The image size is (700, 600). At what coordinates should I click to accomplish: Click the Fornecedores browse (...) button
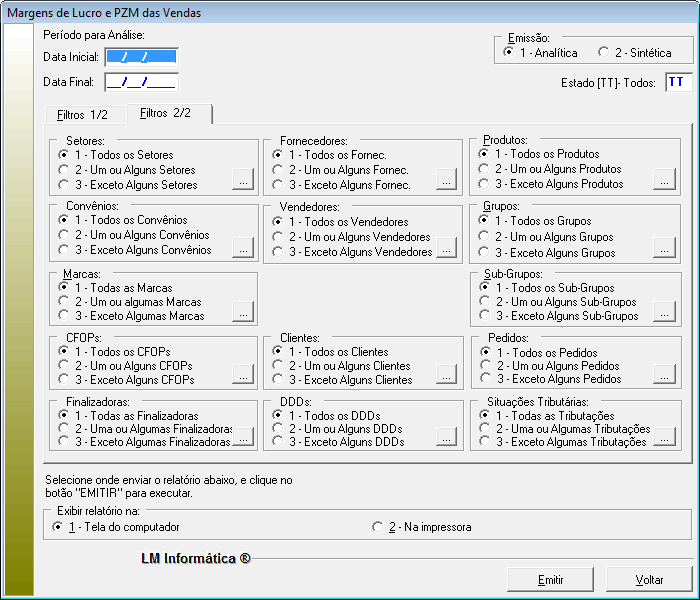[447, 180]
